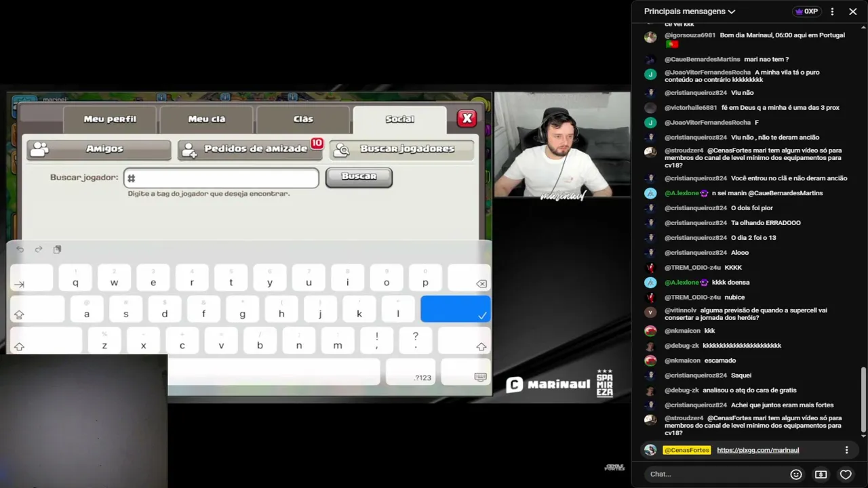The image size is (868, 488).
Task: Open the Meu clã tab
Action: point(207,119)
